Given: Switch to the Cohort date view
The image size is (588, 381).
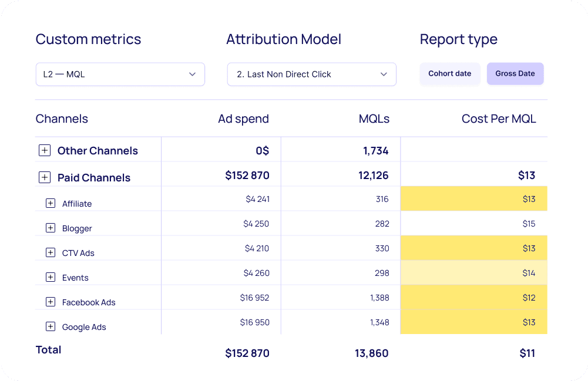Looking at the screenshot, I should 450,73.
